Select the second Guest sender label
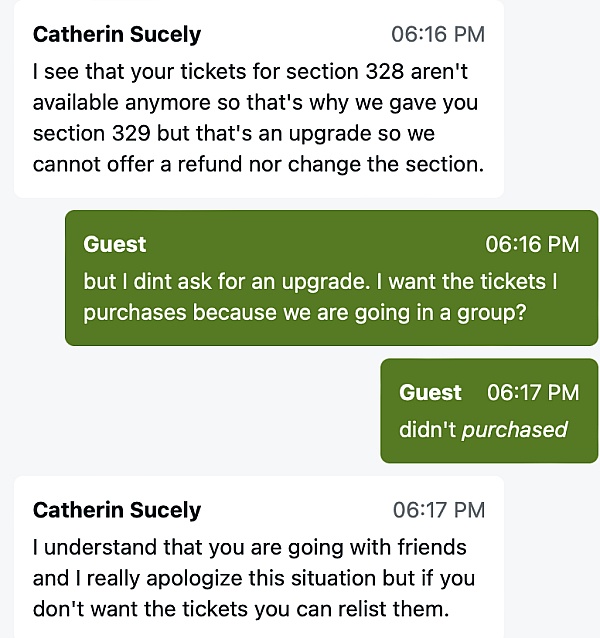600x638 pixels. [x=430, y=393]
